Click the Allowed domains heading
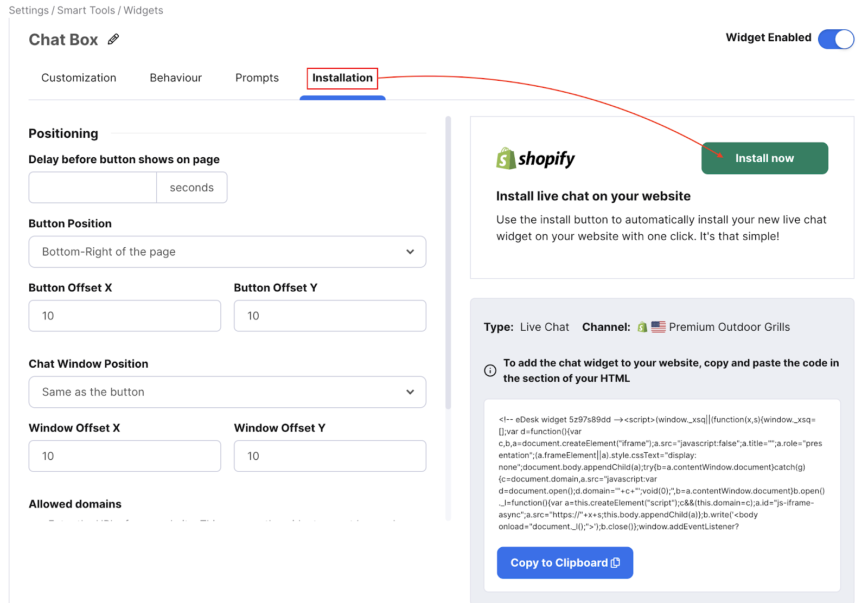Screen dimensions: 868x603 coord(75,504)
